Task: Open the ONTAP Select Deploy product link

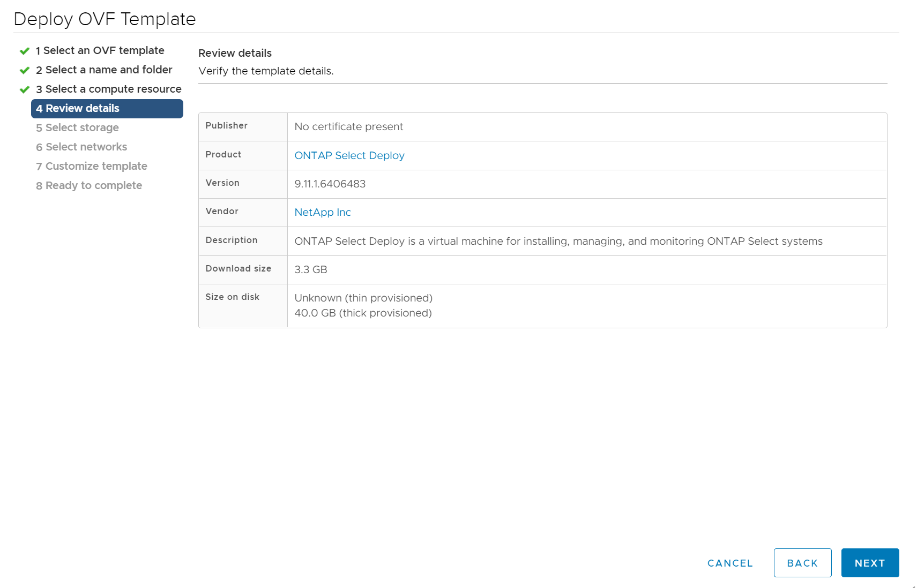Action: point(349,155)
